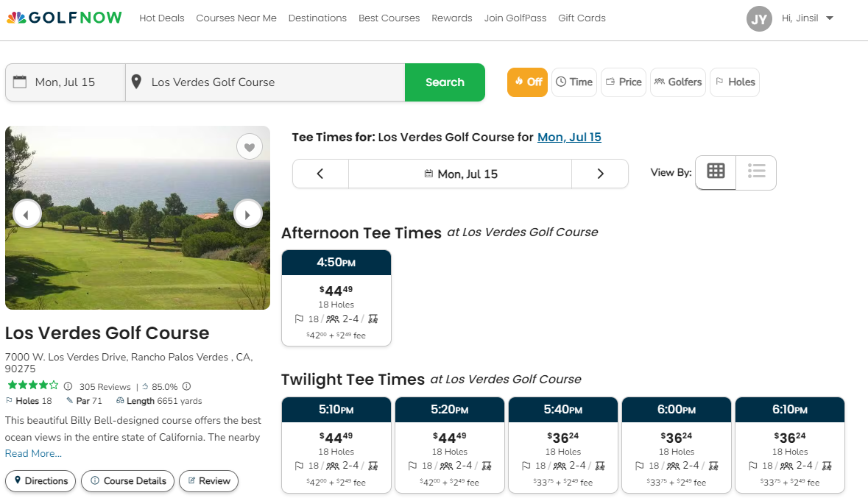The image size is (868, 501).
Task: Select the 6:10PM twilight tee time
Action: 790,445
